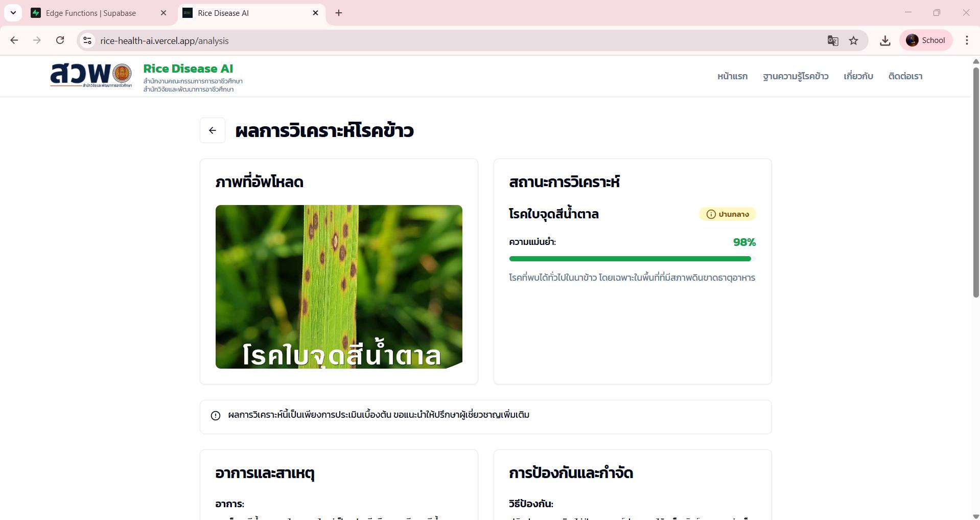Click the info icon in the disclaimer banner
This screenshot has height=520, width=980.
point(216,416)
